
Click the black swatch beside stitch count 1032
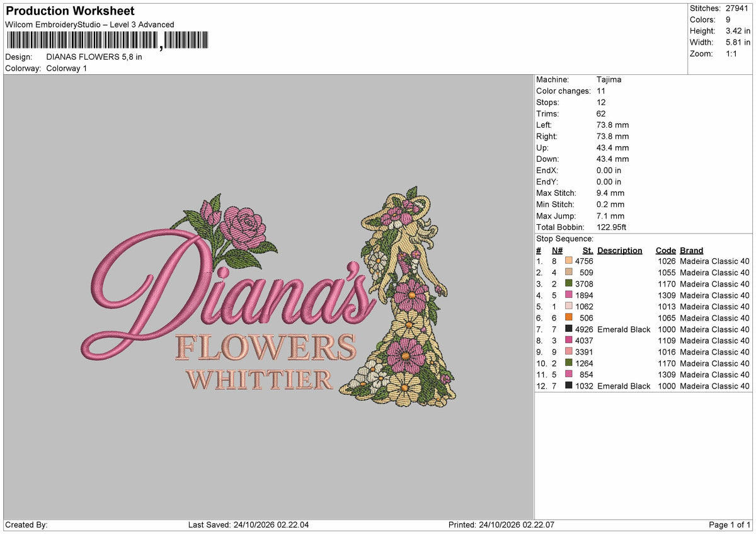click(x=569, y=386)
